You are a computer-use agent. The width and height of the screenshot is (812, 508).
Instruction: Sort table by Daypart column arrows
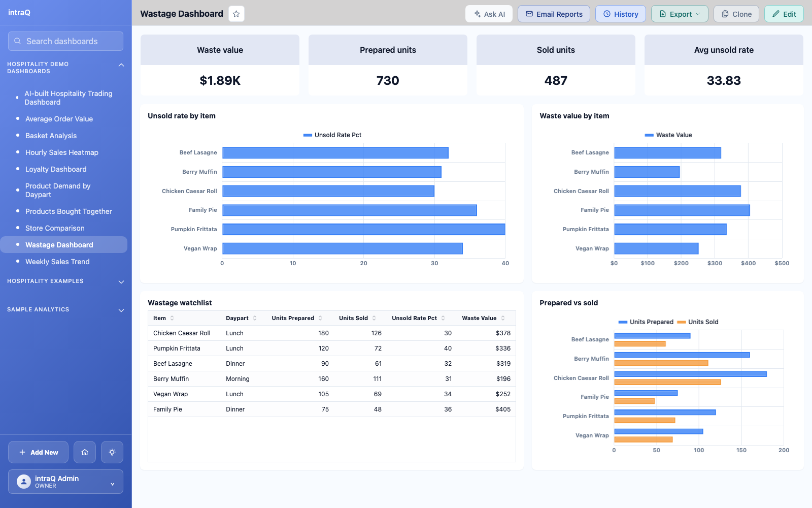coord(255,318)
